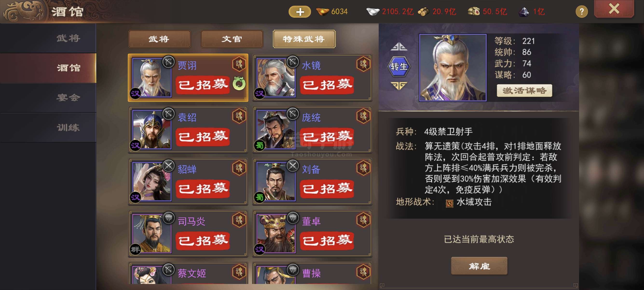Click the green jade ring on 贾诩
This screenshot has width=644, height=290.
[239, 83]
